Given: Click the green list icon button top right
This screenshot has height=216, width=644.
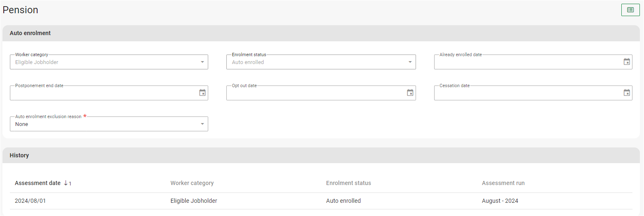Looking at the screenshot, I should pos(630,10).
